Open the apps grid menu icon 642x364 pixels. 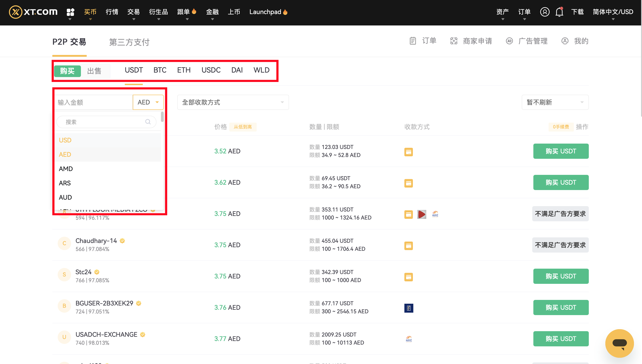pos(70,12)
